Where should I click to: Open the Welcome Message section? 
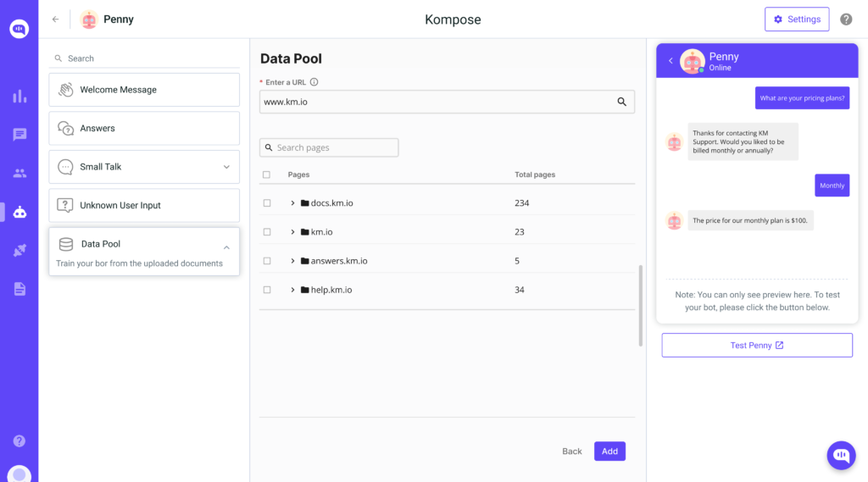point(144,90)
